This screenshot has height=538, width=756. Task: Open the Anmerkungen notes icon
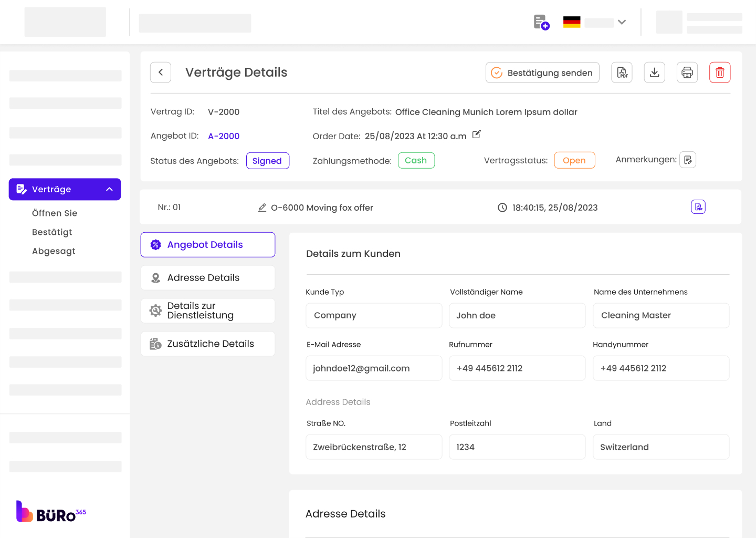pyautogui.click(x=687, y=160)
